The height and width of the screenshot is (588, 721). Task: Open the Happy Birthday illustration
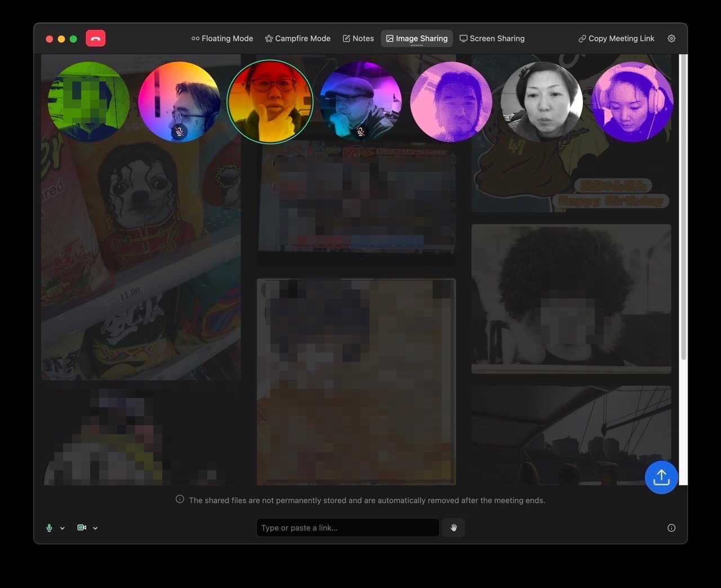point(571,133)
